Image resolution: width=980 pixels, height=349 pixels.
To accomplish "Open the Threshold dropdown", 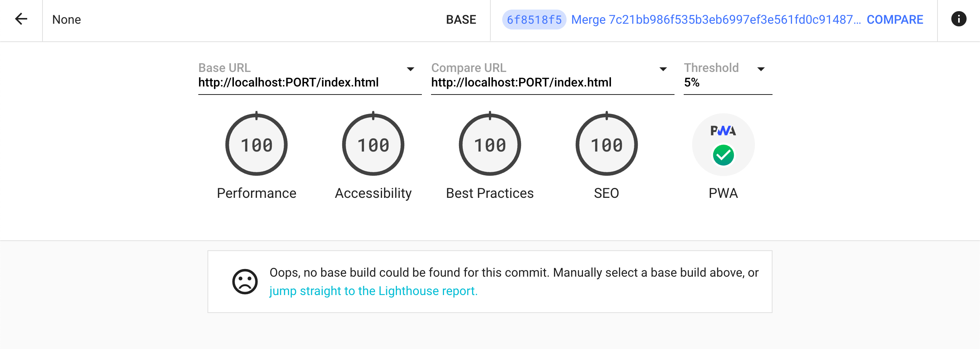I will click(x=761, y=69).
